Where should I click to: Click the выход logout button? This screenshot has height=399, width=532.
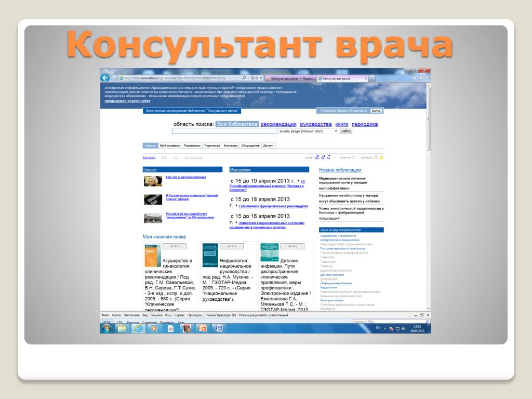pyautogui.click(x=376, y=111)
